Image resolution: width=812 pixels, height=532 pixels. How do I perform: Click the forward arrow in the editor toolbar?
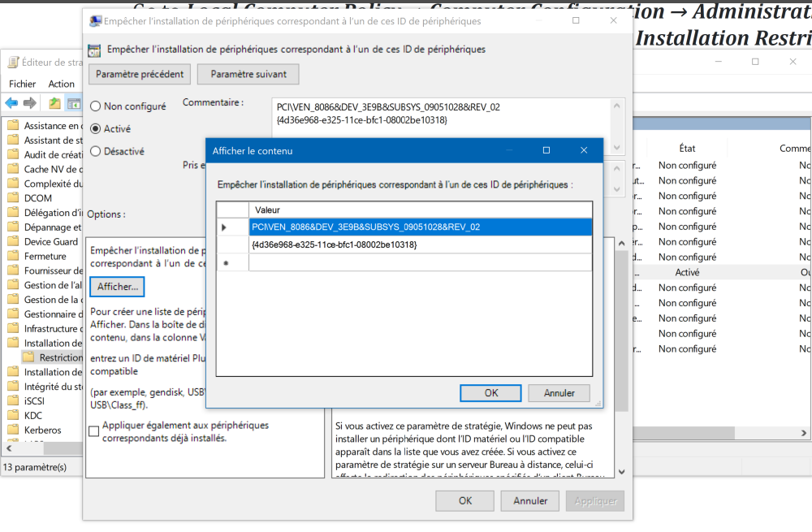point(30,103)
